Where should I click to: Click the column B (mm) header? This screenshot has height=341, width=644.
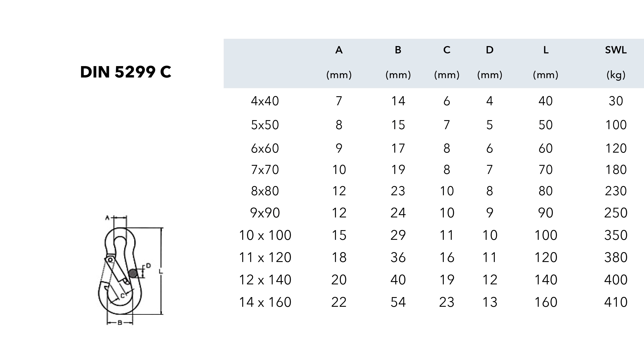click(x=398, y=62)
